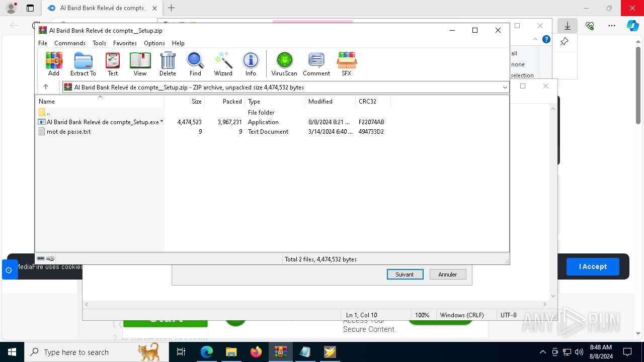
Task: Click the drive icon in WinRAR status bar
Action: tap(41, 258)
